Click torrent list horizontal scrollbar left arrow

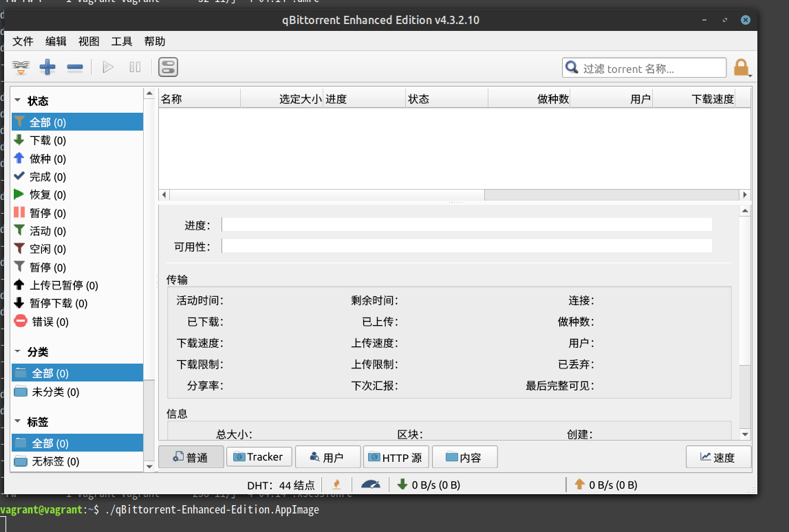164,195
